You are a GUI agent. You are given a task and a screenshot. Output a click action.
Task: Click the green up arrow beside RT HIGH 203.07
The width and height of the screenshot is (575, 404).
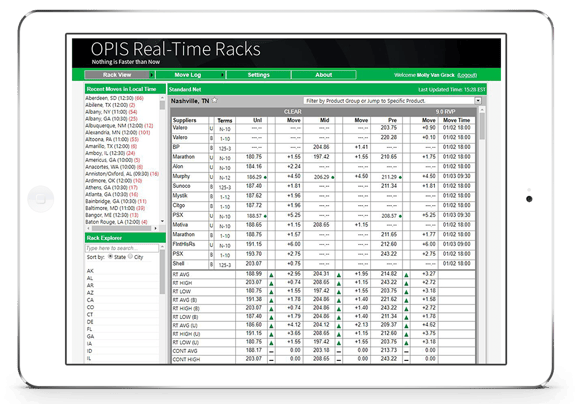pyautogui.click(x=271, y=283)
